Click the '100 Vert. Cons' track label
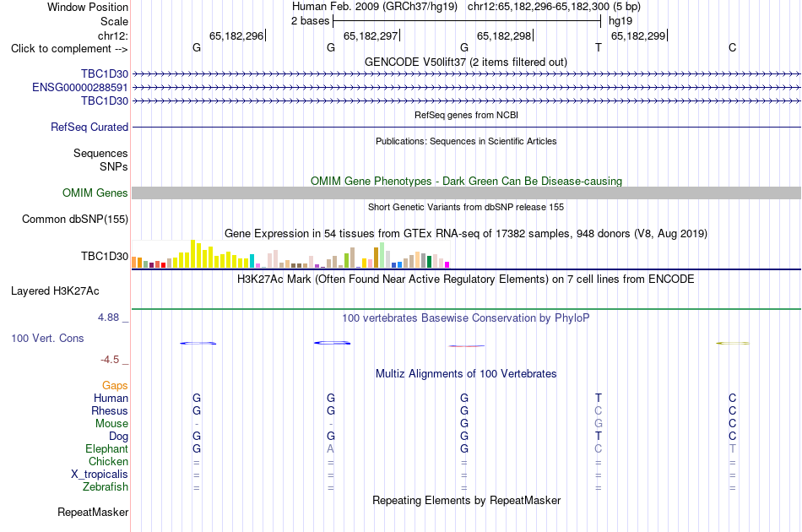 pyautogui.click(x=47, y=338)
